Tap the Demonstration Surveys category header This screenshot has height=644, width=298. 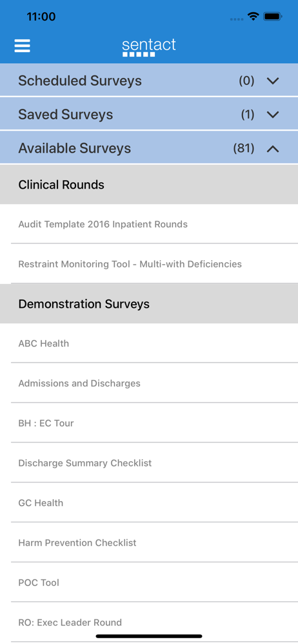149,304
